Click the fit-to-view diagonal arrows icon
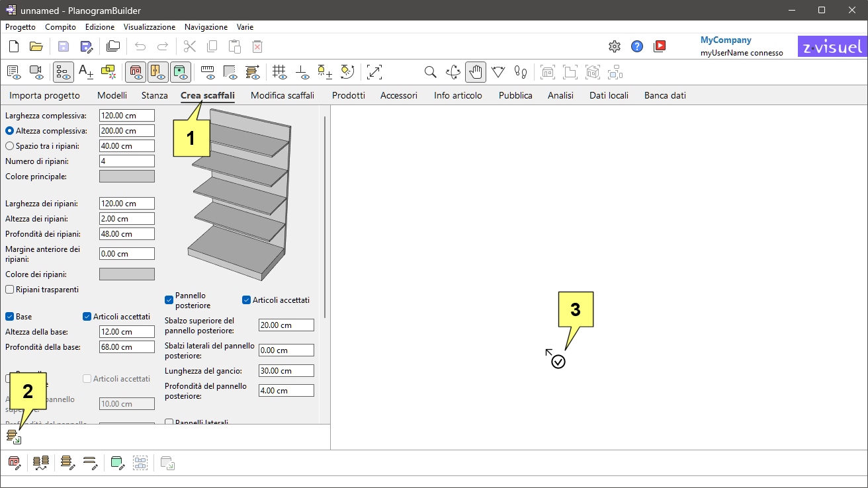The height and width of the screenshot is (488, 868). [x=374, y=72]
